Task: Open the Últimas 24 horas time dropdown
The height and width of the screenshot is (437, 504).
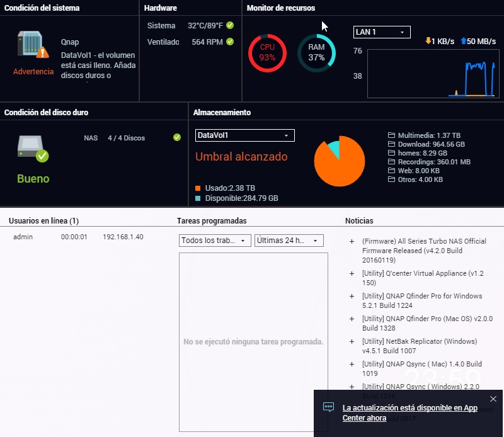Action: point(289,241)
